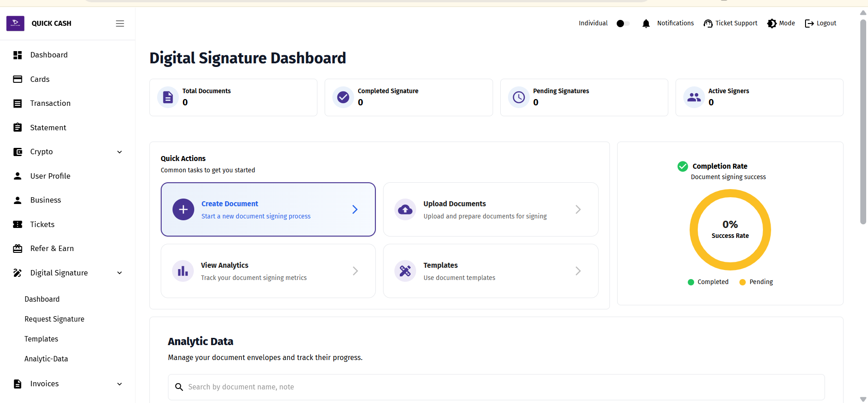868x403 pixels.
Task: Open Transaction page from the sidebar
Action: coord(50,103)
